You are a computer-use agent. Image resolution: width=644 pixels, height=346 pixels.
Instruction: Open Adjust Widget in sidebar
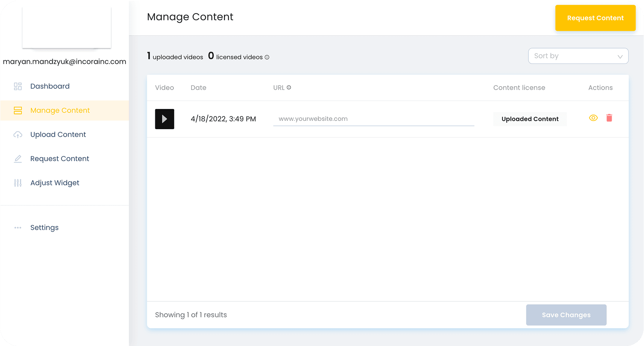[x=55, y=183]
